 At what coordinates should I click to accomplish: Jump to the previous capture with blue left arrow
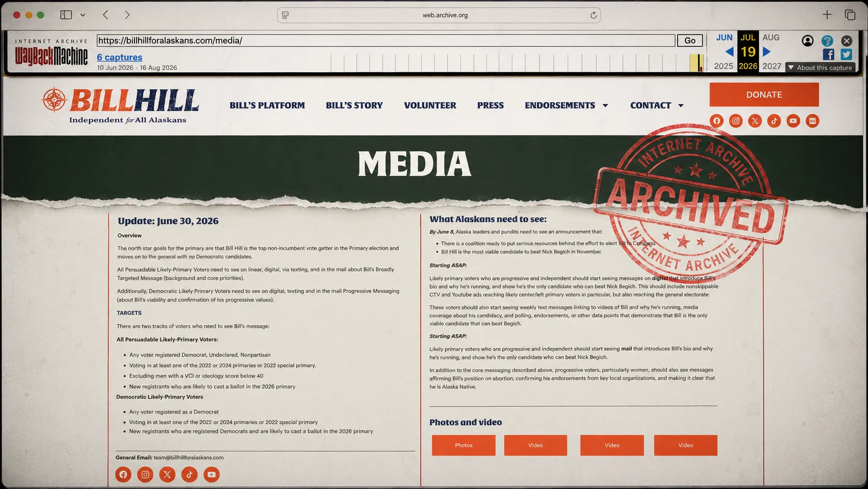point(729,52)
